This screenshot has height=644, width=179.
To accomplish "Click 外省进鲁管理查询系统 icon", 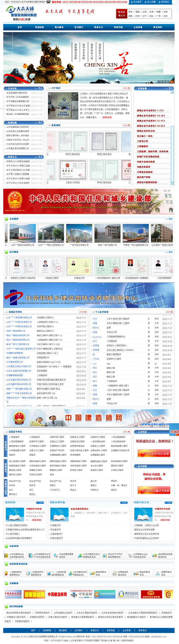I will 56,556.
